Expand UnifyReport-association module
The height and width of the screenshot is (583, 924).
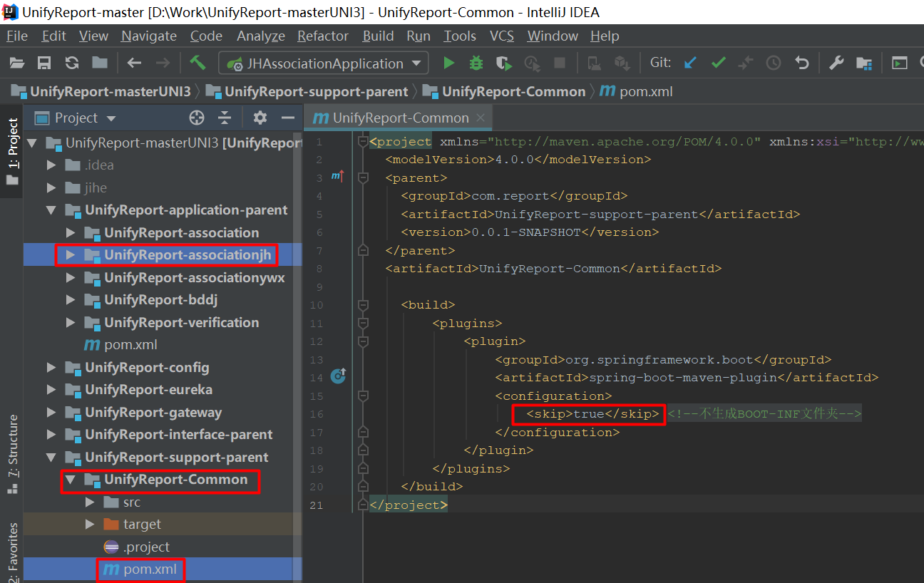click(71, 233)
